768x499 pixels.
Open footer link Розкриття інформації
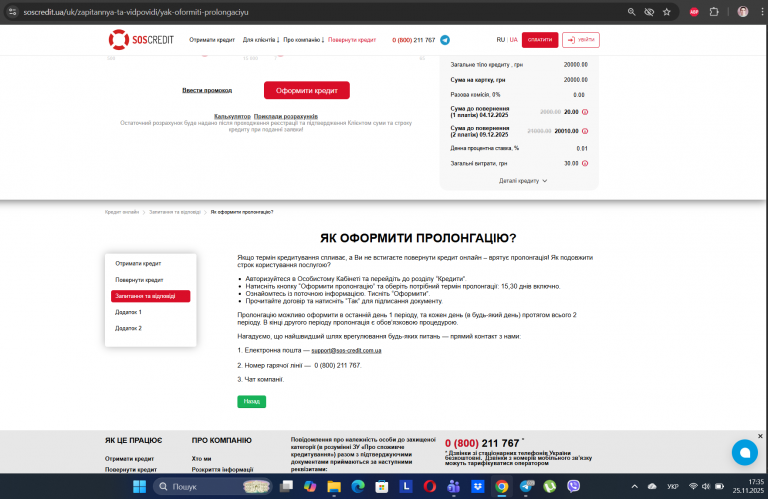pyautogui.click(x=222, y=470)
